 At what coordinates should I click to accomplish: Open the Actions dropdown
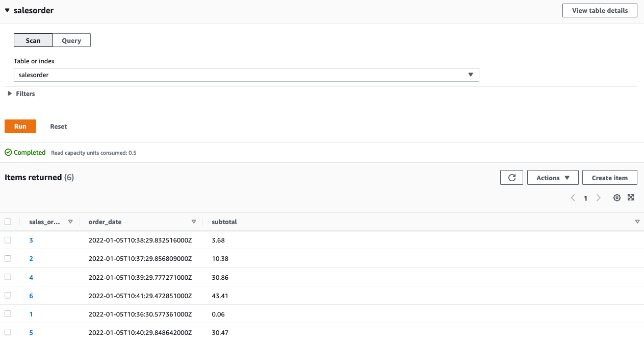click(553, 177)
